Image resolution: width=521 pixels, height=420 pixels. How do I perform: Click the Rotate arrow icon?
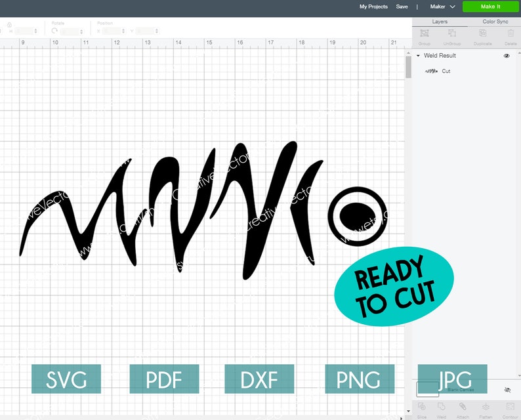pyautogui.click(x=54, y=31)
